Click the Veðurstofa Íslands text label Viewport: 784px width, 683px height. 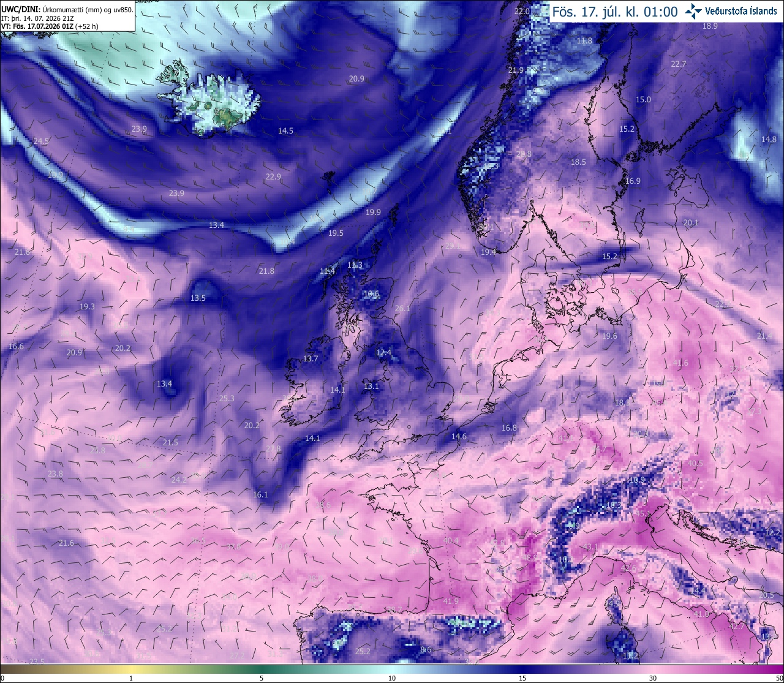tap(741, 10)
